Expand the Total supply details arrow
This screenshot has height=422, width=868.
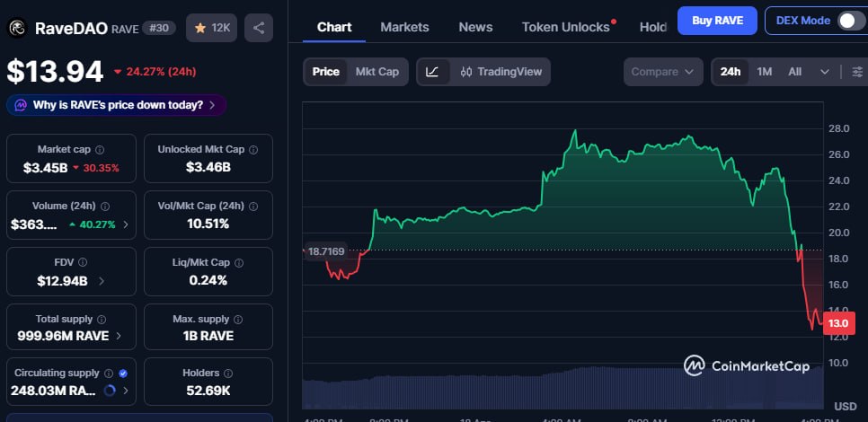pos(120,337)
